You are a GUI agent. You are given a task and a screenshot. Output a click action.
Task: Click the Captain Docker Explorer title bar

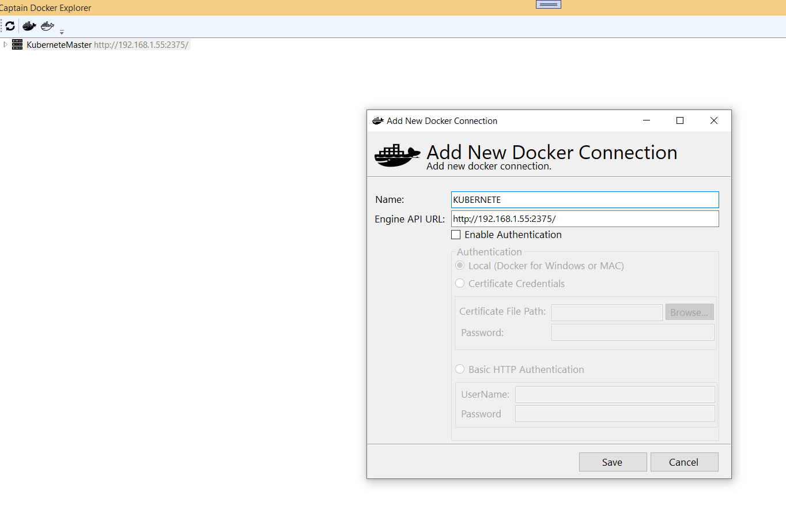tap(46, 7)
